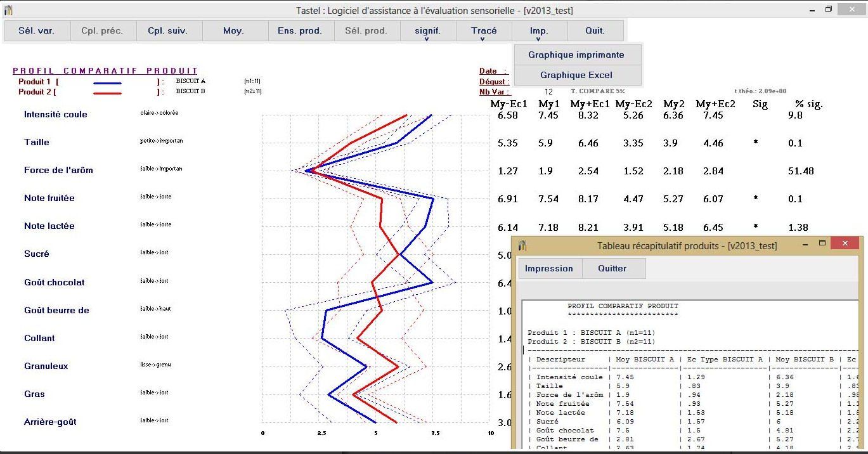Click the icon of the Tableau récapitulatif window

click(522, 245)
